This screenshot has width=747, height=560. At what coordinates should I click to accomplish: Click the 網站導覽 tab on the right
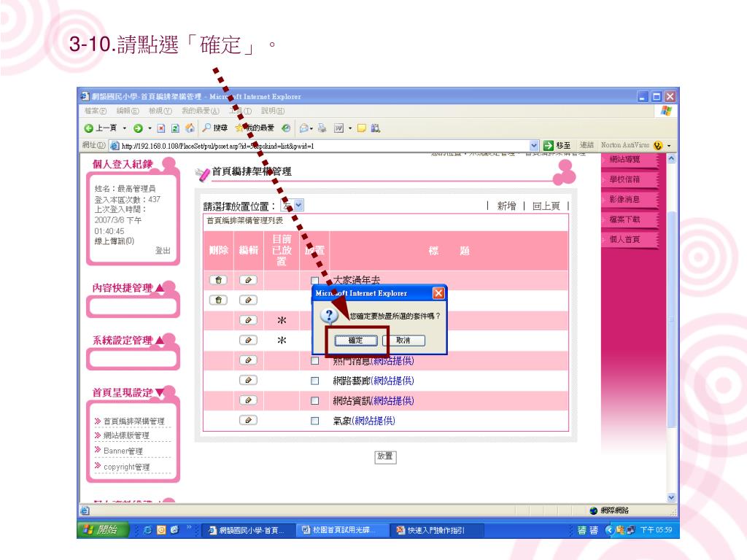630,159
